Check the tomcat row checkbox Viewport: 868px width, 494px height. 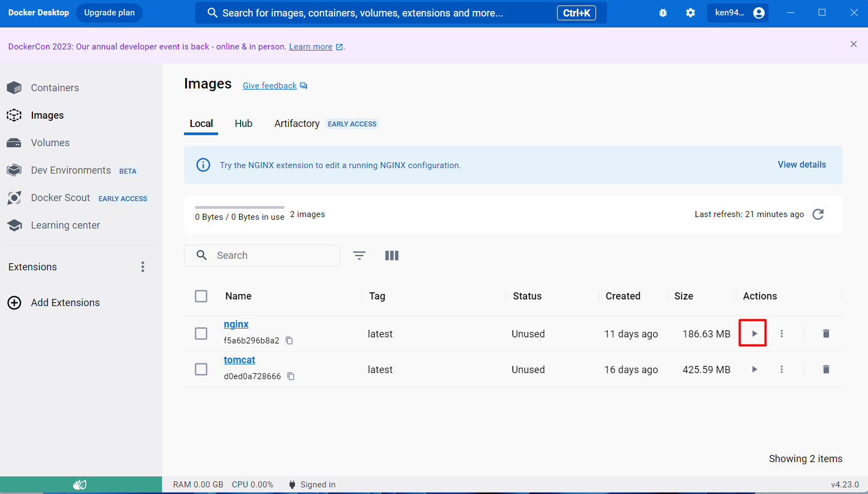point(201,369)
